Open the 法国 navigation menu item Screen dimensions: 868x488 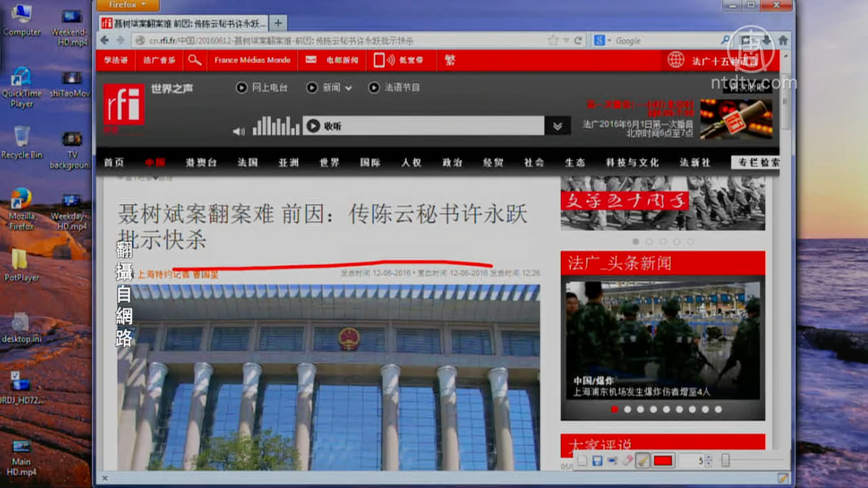point(247,163)
